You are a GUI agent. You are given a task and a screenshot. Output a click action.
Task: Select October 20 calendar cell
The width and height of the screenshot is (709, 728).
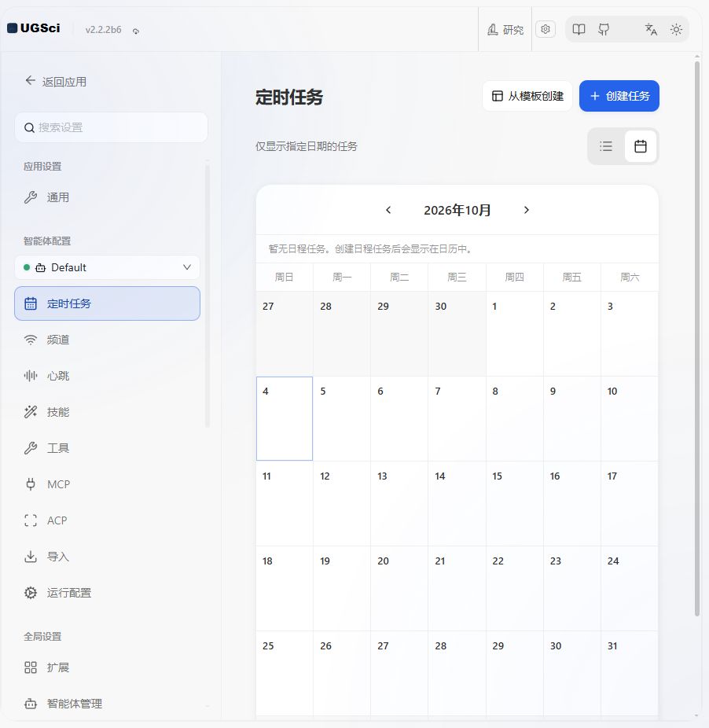pos(399,588)
